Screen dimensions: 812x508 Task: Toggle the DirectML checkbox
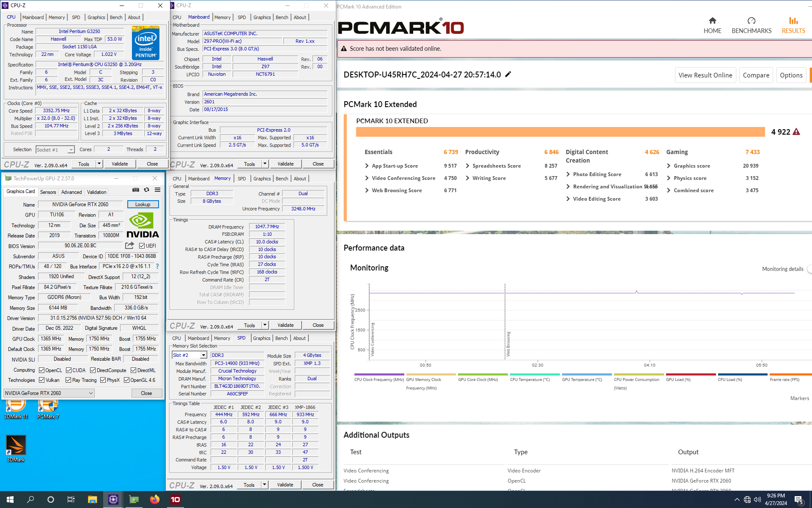click(133, 370)
